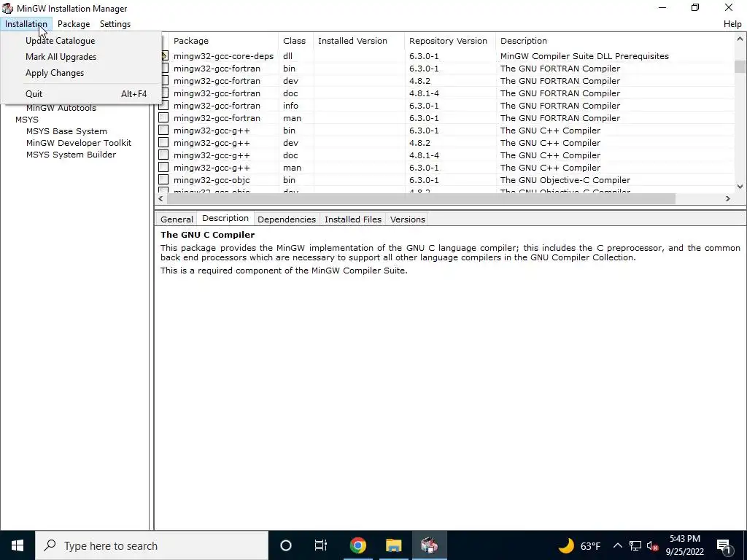Viewport: 747px width, 560px height.
Task: Click the horizontal scrollbar thumb of package list
Action: (x=421, y=198)
